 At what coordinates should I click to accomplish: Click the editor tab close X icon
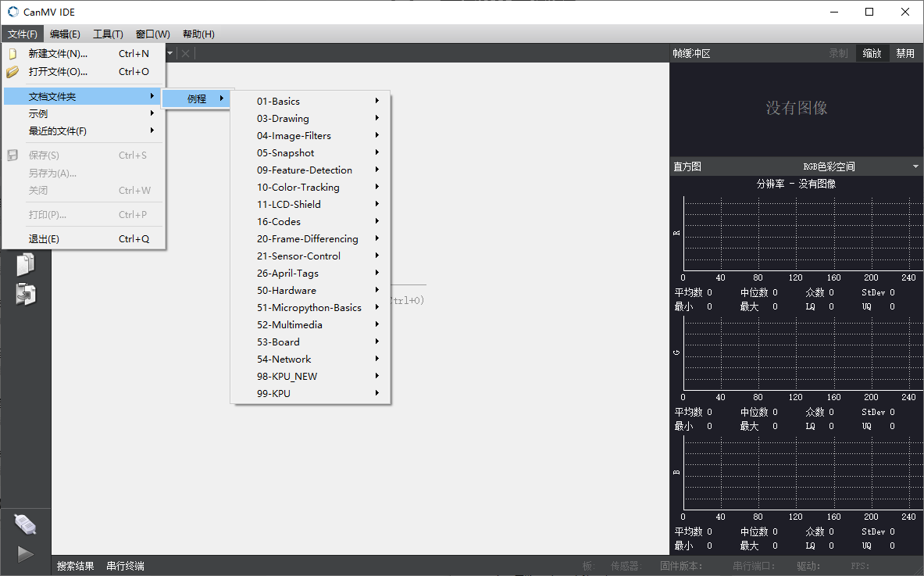(186, 54)
